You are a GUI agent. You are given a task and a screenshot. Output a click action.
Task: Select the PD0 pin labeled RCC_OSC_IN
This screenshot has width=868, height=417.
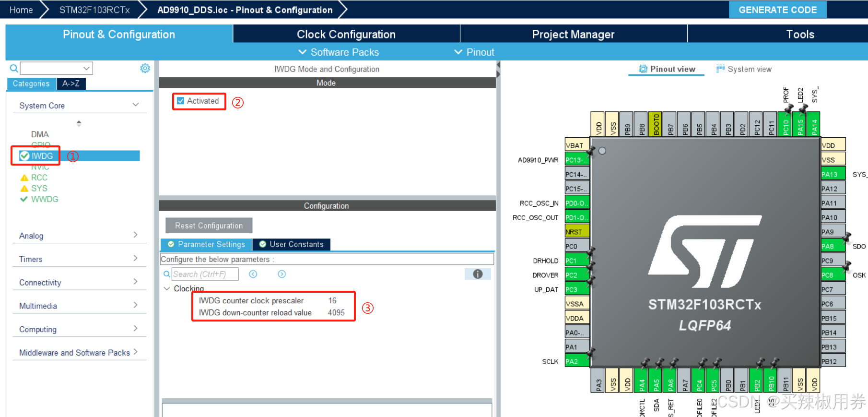coord(577,203)
